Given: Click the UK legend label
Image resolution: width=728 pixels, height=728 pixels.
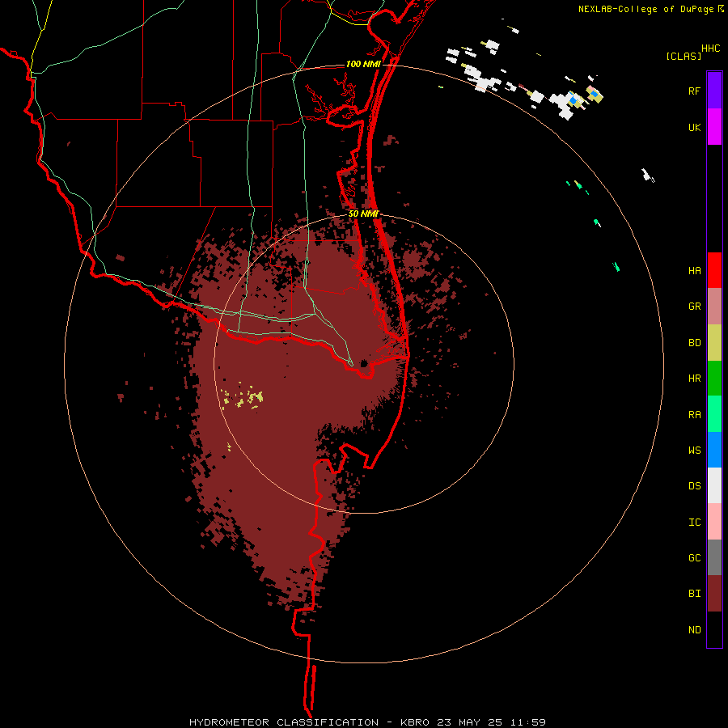Looking at the screenshot, I should pos(694,127).
